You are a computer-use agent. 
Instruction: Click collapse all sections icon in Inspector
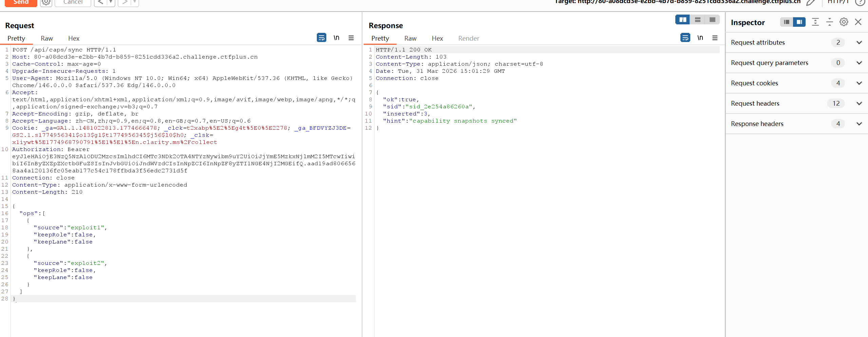click(829, 22)
